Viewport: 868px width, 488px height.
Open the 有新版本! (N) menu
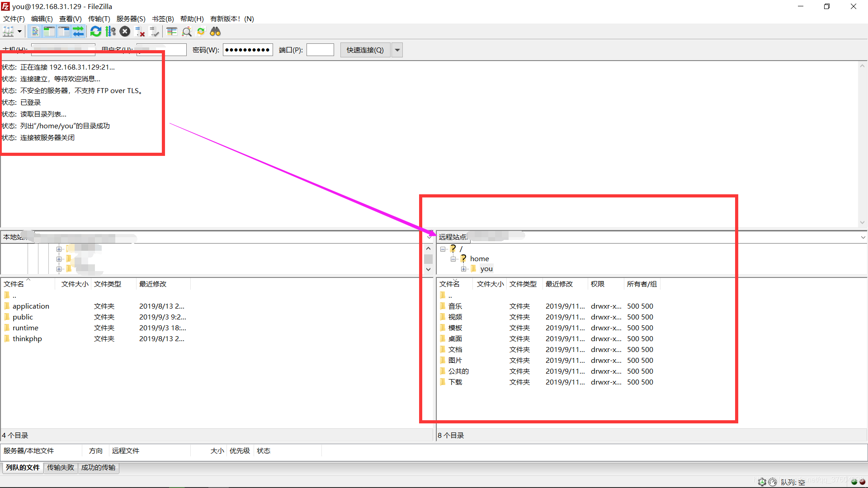(232, 19)
